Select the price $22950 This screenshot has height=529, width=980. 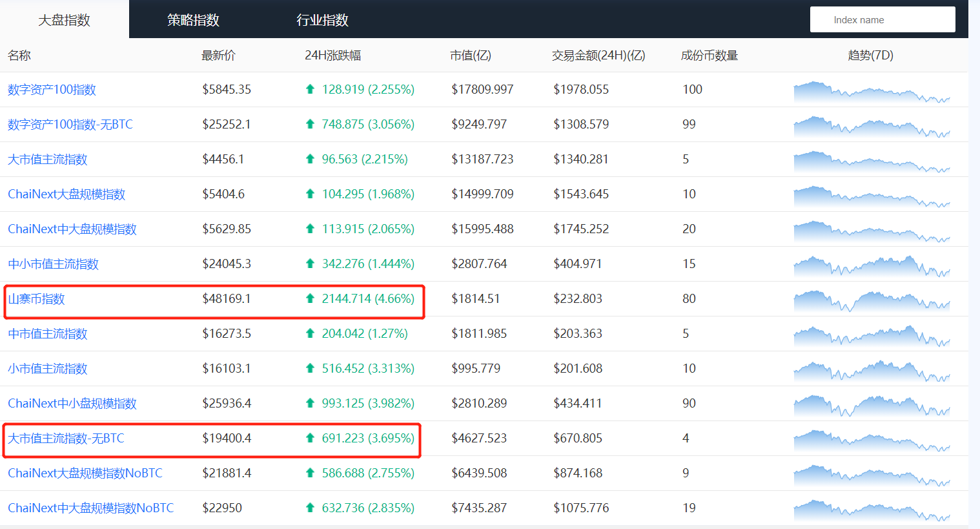coord(222,508)
